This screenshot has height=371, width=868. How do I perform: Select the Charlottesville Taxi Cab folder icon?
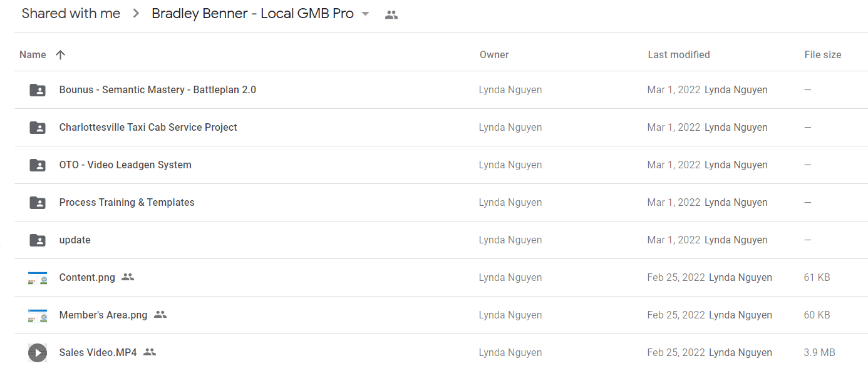pyautogui.click(x=38, y=128)
